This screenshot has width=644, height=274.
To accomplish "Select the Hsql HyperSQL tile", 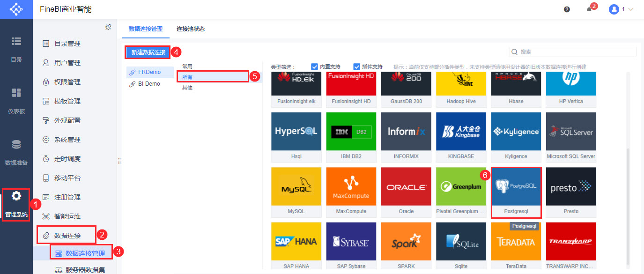I will pyautogui.click(x=296, y=137).
